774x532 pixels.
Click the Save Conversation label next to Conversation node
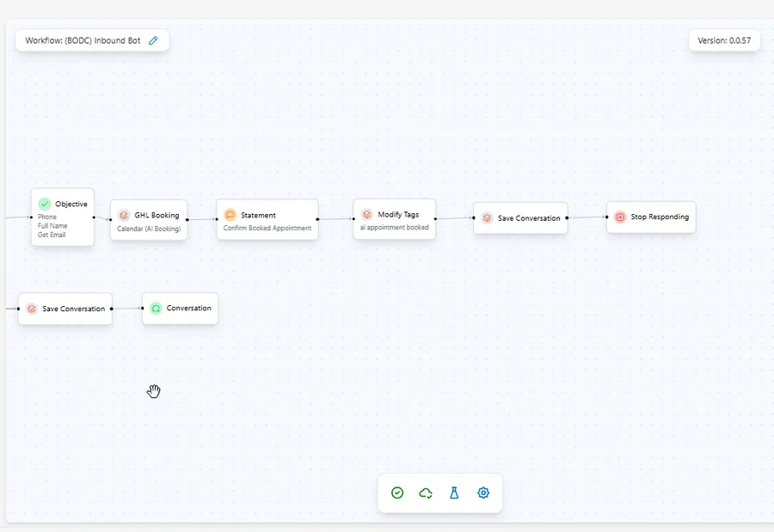click(x=74, y=309)
